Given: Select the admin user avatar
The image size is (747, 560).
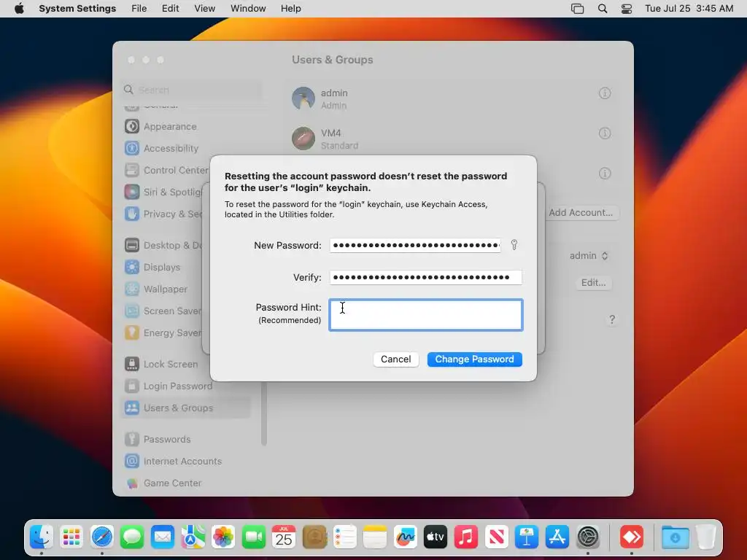Looking at the screenshot, I should 303,98.
